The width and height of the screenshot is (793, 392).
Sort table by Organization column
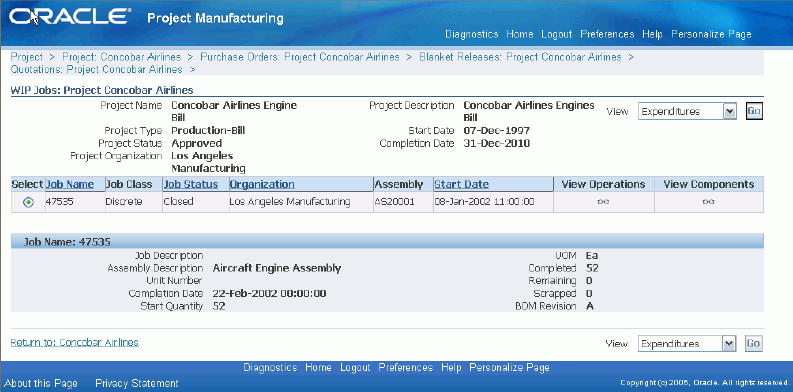[x=262, y=185]
